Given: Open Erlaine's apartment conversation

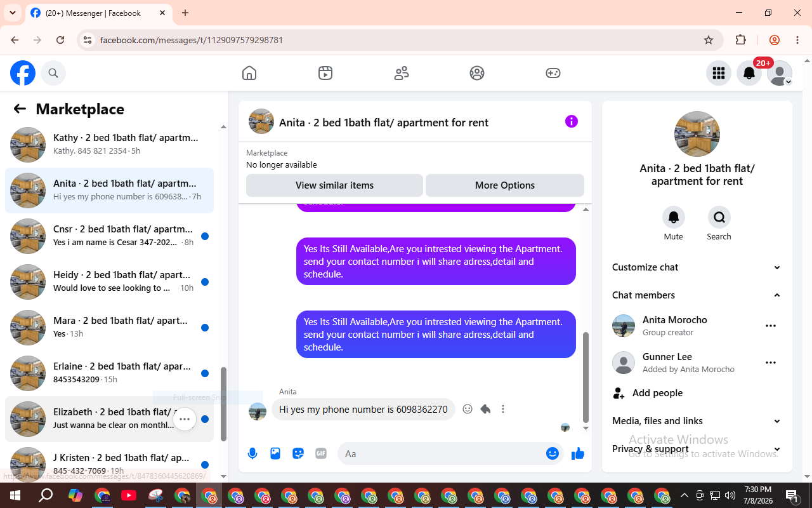Looking at the screenshot, I should pos(109,373).
